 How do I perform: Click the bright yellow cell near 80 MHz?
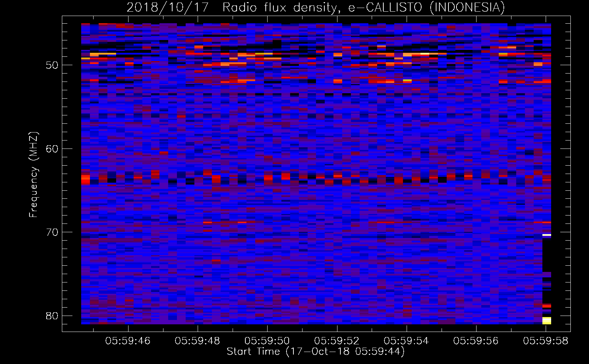click(547, 321)
